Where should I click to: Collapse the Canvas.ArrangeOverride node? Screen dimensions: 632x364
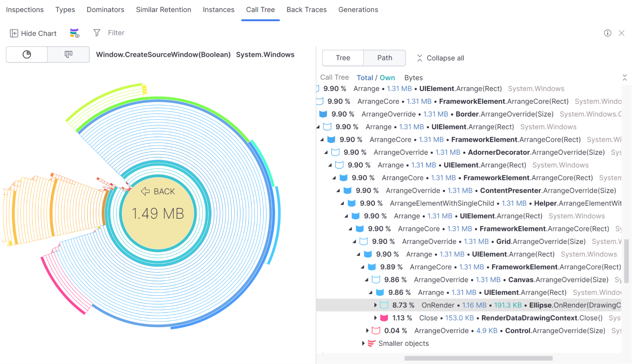367,280
